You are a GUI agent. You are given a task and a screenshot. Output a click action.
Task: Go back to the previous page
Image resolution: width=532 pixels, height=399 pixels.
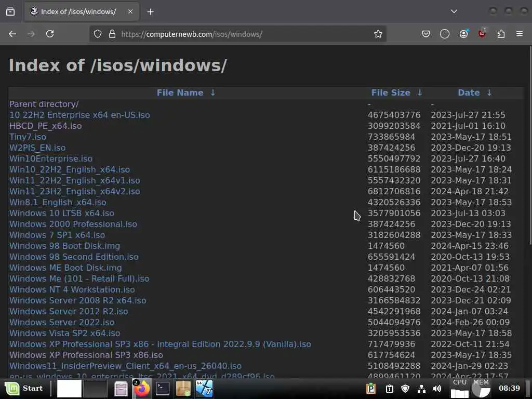pos(12,34)
